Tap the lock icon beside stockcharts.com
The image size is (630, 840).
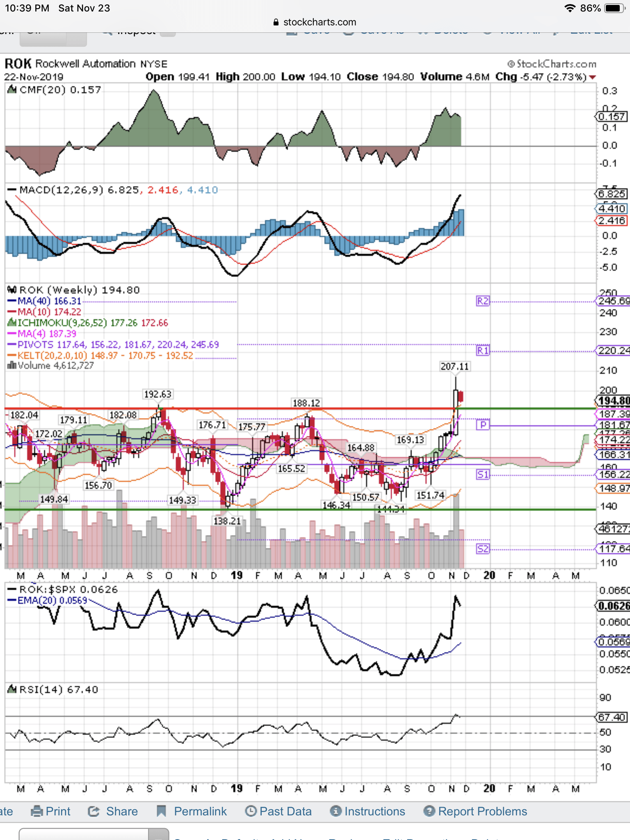276,22
